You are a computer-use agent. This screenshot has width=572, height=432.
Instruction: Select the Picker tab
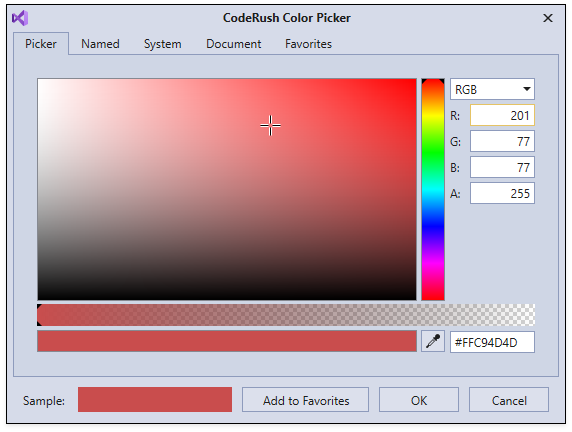tap(41, 44)
